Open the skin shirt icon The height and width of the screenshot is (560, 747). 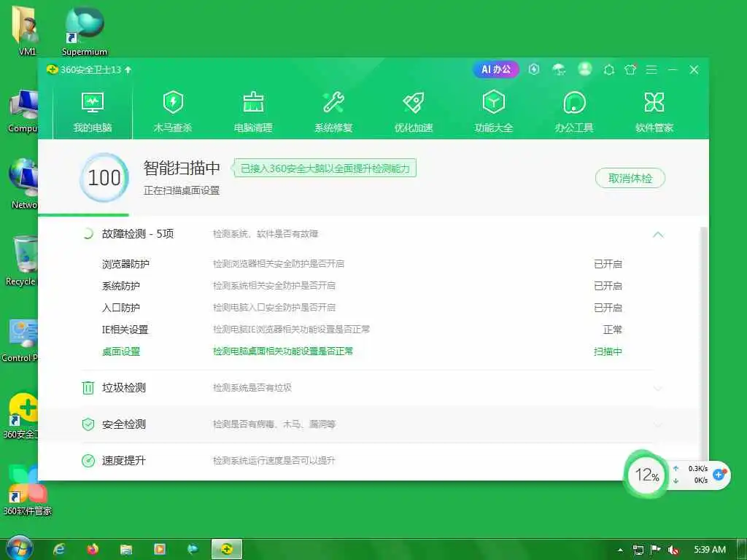pos(630,70)
